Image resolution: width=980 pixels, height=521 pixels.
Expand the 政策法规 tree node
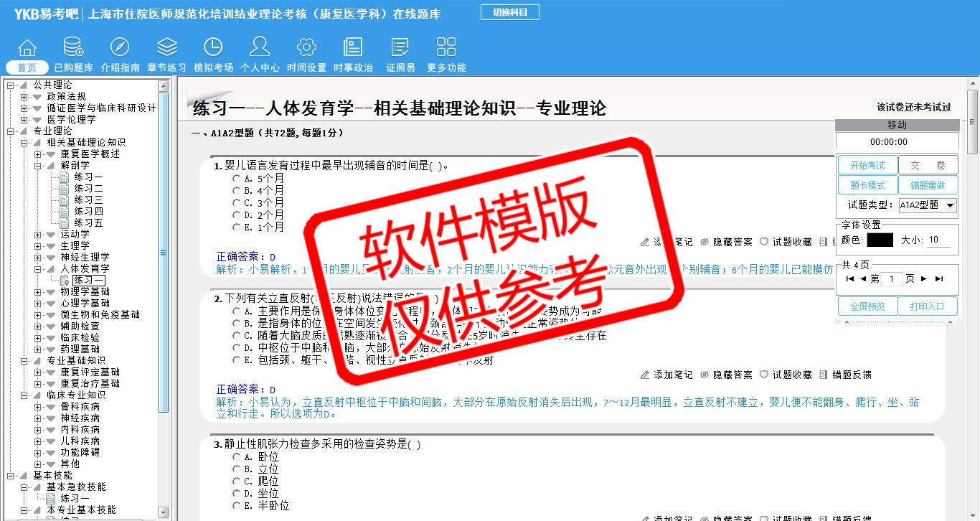[x=24, y=97]
